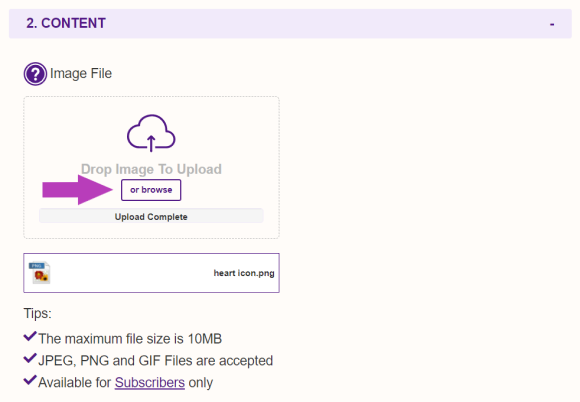The height and width of the screenshot is (402, 580).
Task: Click the JPEG, PNG and GIF accepted text
Action: [156, 361]
